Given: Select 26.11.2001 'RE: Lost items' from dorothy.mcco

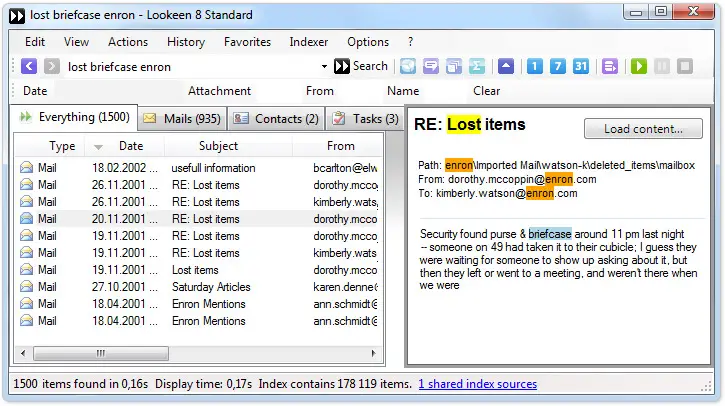Looking at the screenshot, I should click(199, 185).
